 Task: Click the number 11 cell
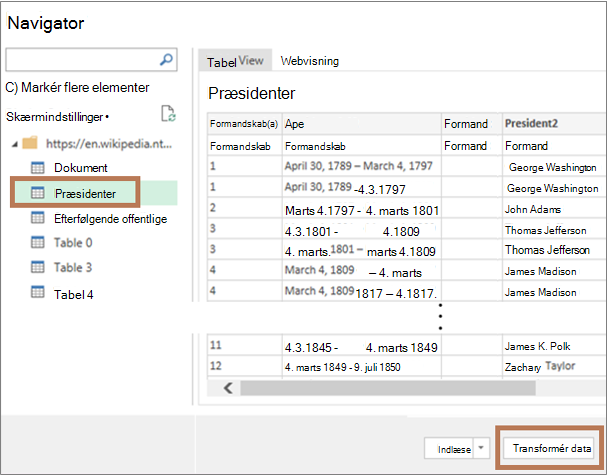(245, 345)
